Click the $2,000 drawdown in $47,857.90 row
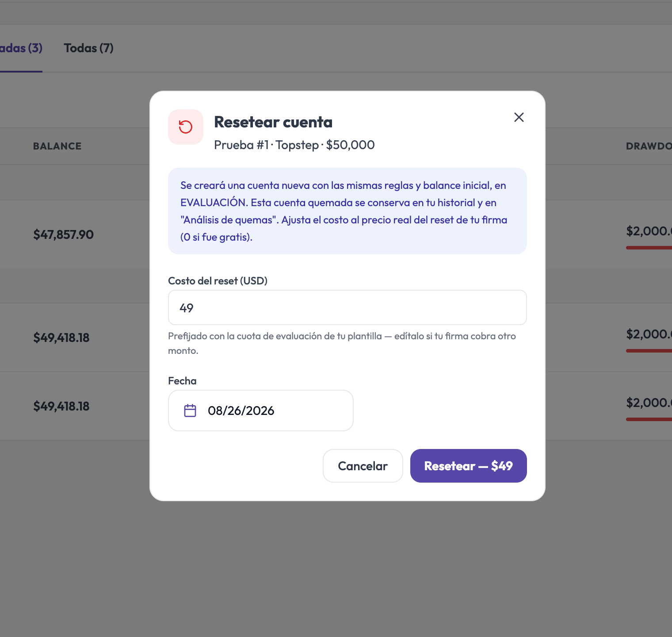 (649, 231)
